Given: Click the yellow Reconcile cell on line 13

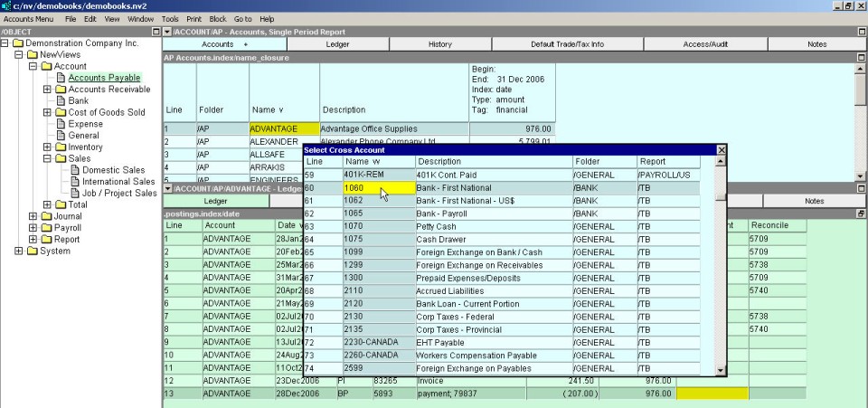Looking at the screenshot, I should (712, 394).
